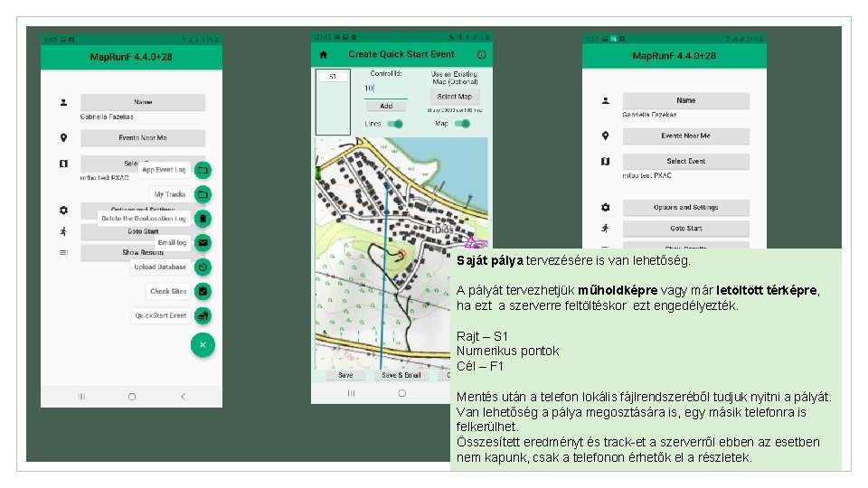Tap the runner icon in right phone
Image resolution: width=868 pixels, height=488 pixels.
pyautogui.click(x=606, y=228)
